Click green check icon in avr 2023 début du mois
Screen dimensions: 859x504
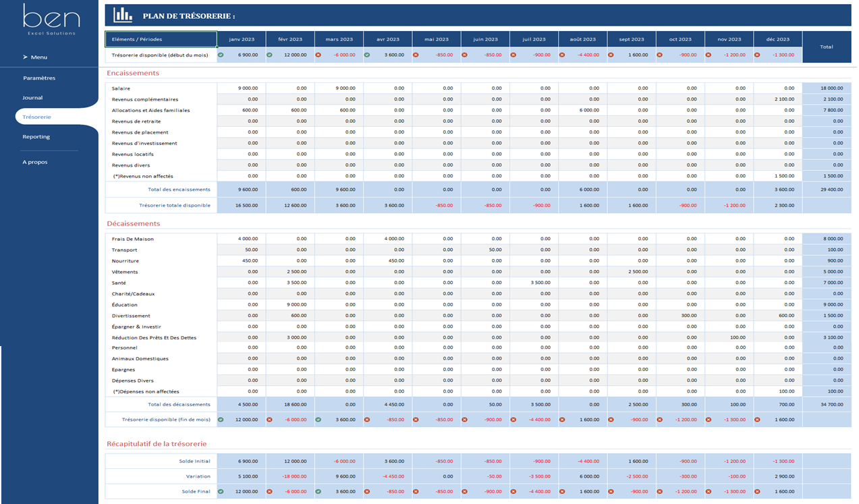click(368, 55)
